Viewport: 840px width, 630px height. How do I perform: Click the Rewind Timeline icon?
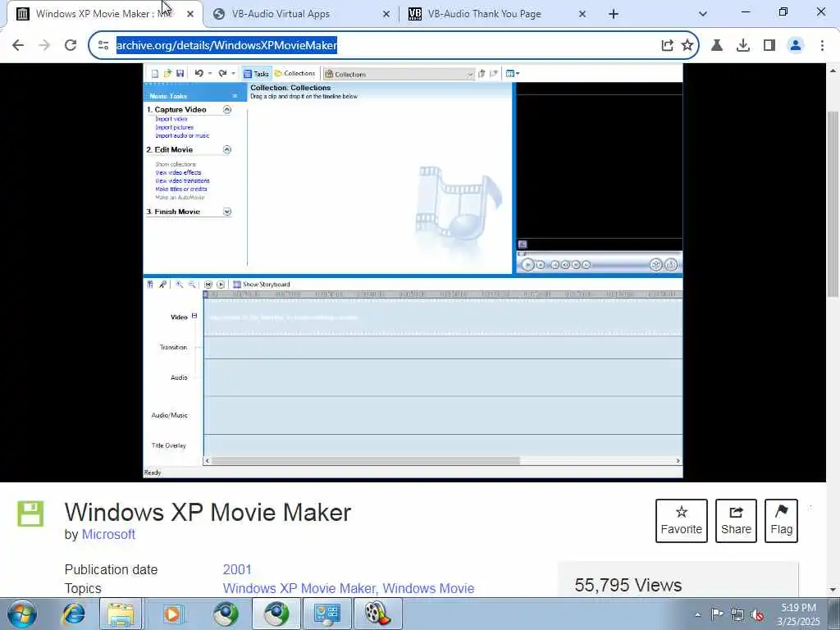[x=208, y=285]
